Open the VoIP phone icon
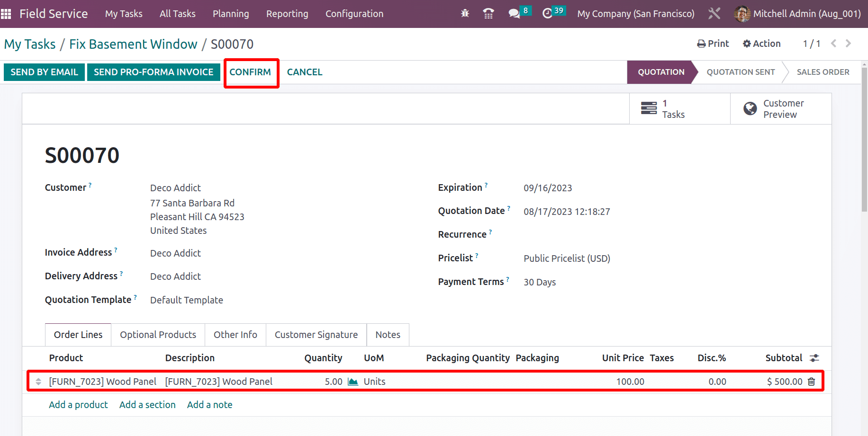 pyautogui.click(x=488, y=14)
